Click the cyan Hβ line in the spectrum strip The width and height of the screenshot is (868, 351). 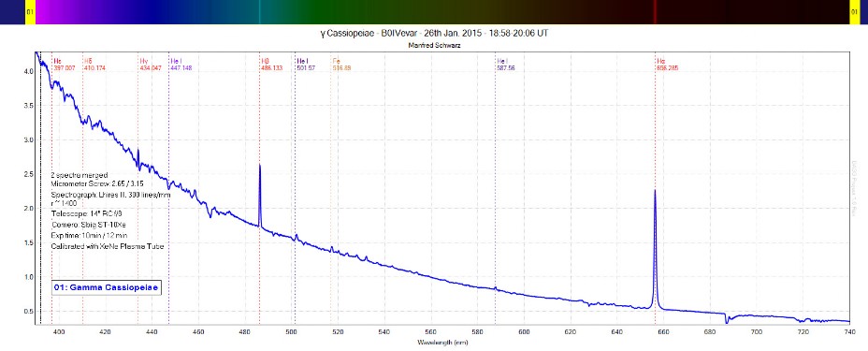[260, 11]
